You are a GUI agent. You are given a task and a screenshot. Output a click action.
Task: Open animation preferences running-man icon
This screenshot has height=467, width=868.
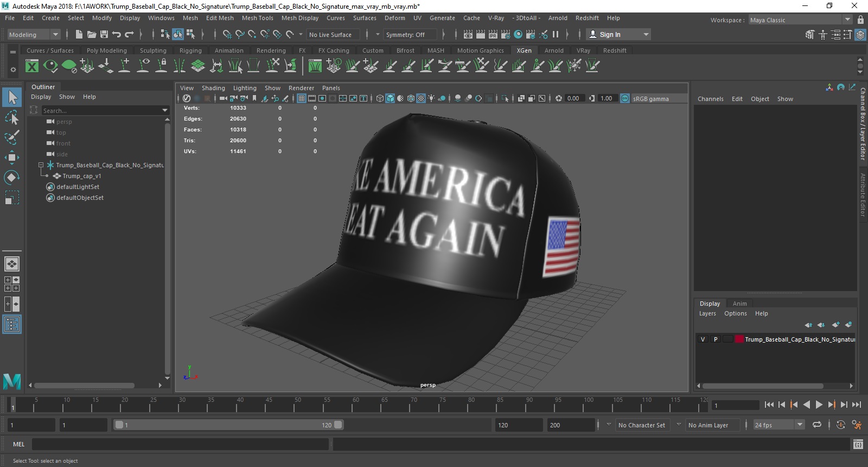tap(857, 425)
